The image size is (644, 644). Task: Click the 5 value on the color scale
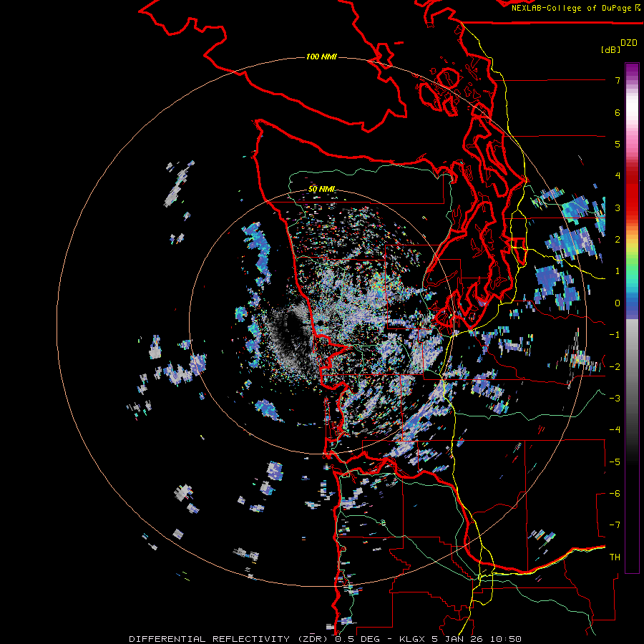point(618,144)
